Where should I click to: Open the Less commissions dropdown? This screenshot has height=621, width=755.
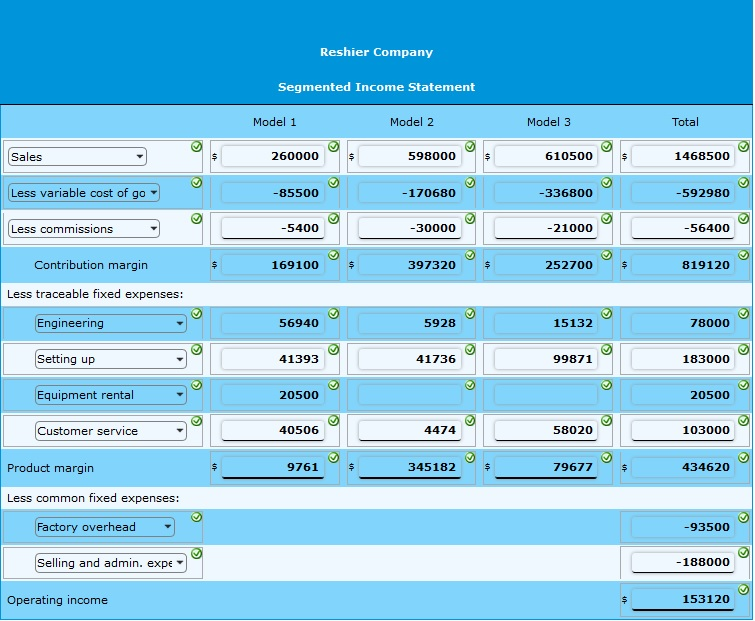[84, 229]
